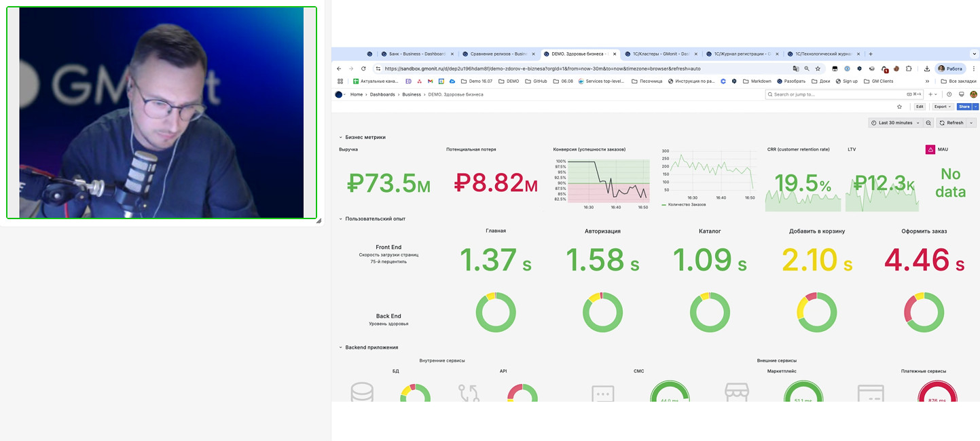
Task: Collapse the Пользовательский опыт row
Action: (x=341, y=218)
